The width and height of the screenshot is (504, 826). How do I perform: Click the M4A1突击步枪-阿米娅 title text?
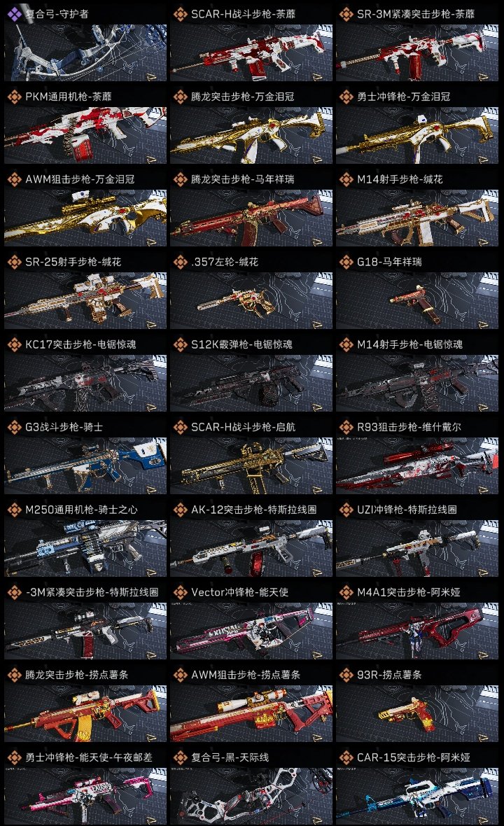(409, 592)
